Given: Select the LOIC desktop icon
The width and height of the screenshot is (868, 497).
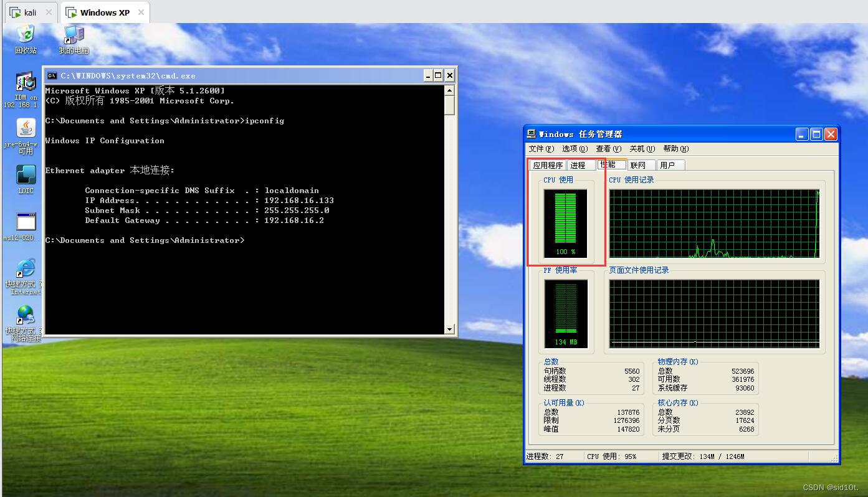Looking at the screenshot, I should tap(26, 179).
